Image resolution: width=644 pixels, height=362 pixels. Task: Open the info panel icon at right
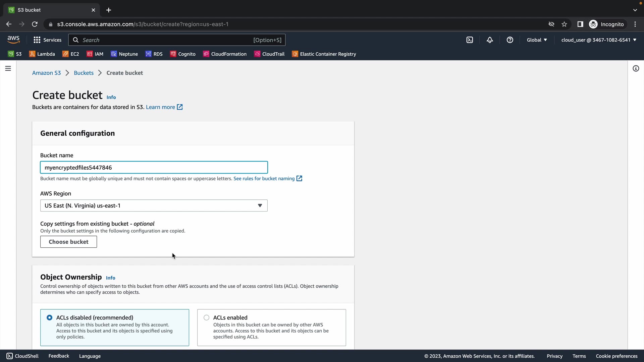point(636,68)
